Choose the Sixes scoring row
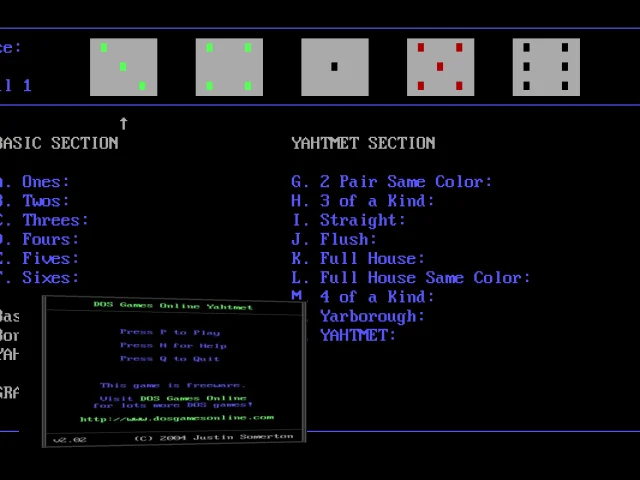This screenshot has height=480, width=640. tap(39, 278)
